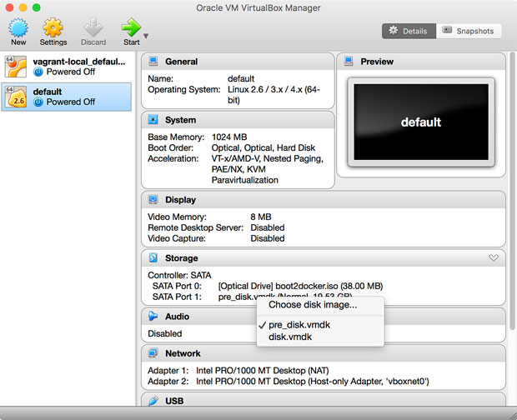Click the General section icon
The image size is (517, 420).
[x=153, y=62]
